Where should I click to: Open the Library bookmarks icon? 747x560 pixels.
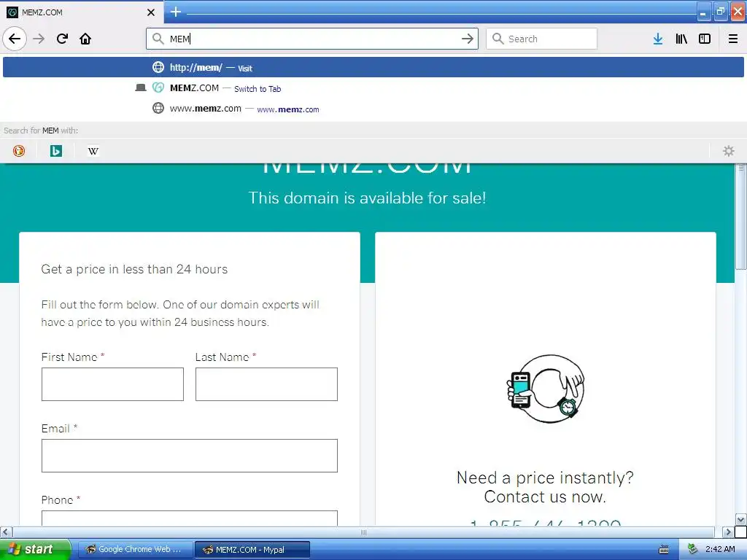pyautogui.click(x=681, y=39)
